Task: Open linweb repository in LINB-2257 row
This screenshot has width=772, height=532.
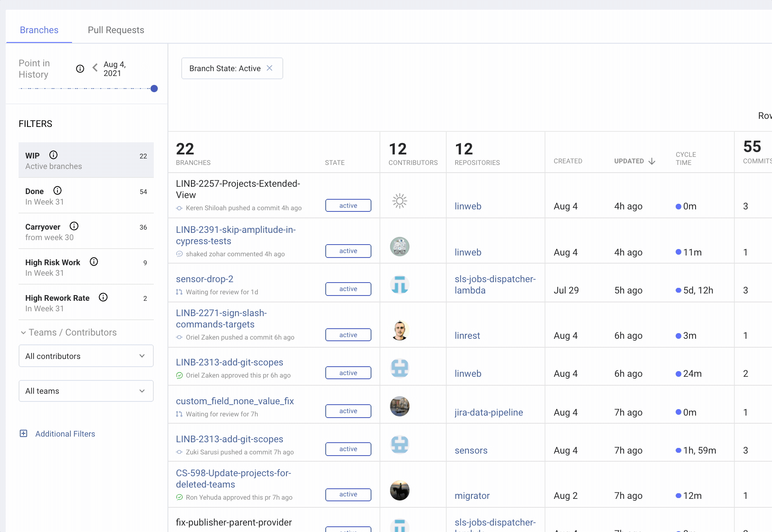Action: point(468,206)
